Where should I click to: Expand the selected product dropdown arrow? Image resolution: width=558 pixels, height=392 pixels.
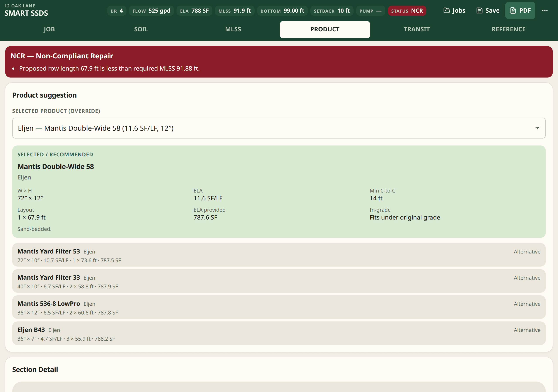537,128
